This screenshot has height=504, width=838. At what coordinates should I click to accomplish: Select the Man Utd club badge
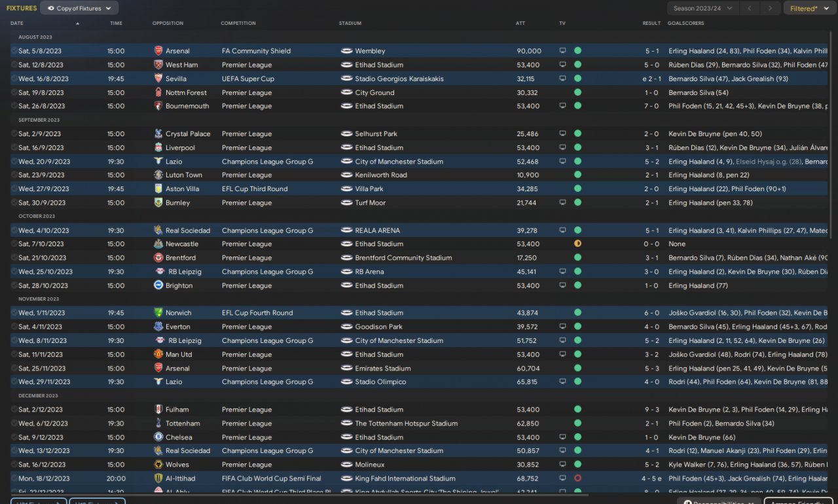click(x=158, y=354)
